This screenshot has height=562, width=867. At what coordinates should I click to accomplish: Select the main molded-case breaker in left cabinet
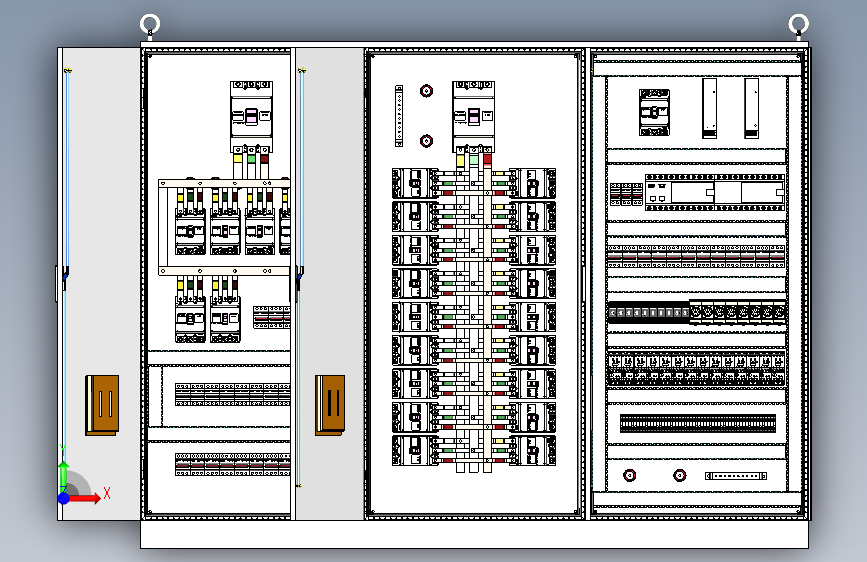[252, 117]
